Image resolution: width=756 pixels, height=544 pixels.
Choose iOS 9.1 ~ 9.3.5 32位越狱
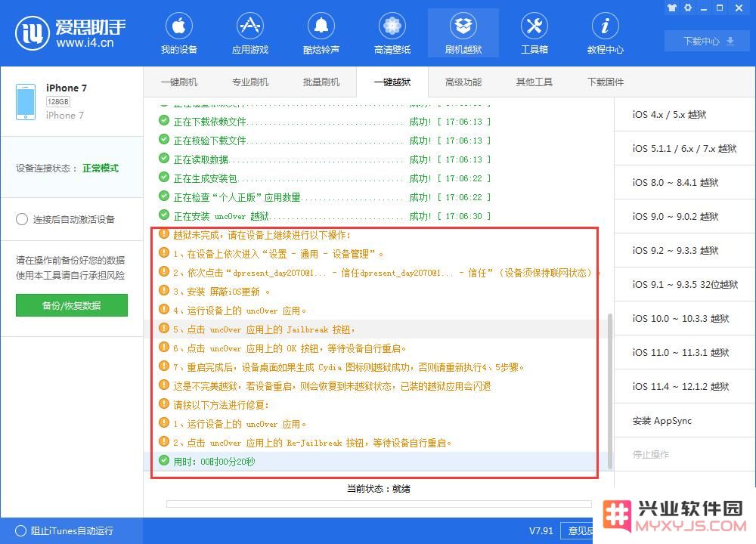(x=685, y=284)
